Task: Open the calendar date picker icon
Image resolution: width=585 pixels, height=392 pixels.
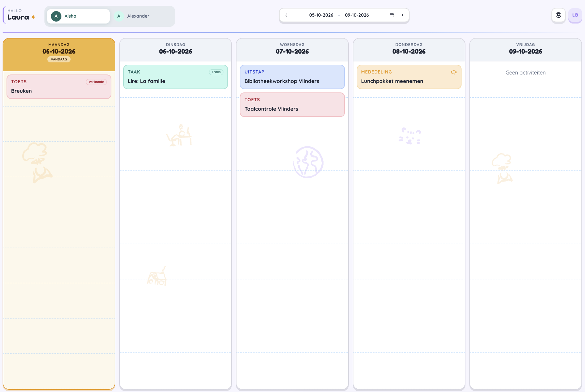Action: click(x=392, y=15)
